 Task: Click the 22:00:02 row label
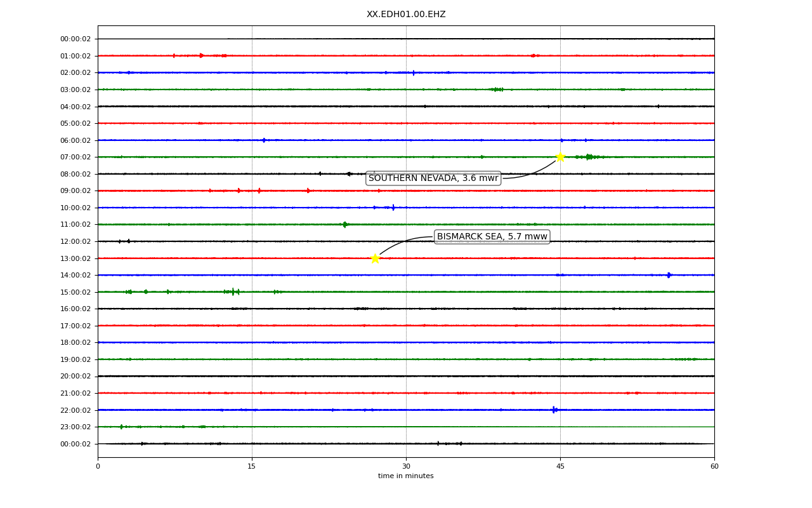(75, 410)
